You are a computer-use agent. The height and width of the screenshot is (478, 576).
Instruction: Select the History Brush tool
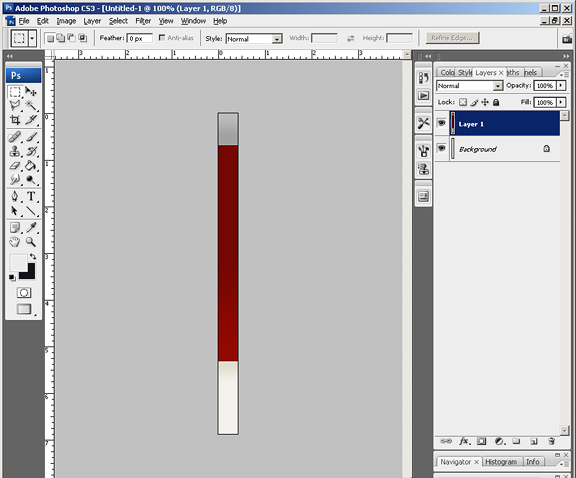[31, 151]
